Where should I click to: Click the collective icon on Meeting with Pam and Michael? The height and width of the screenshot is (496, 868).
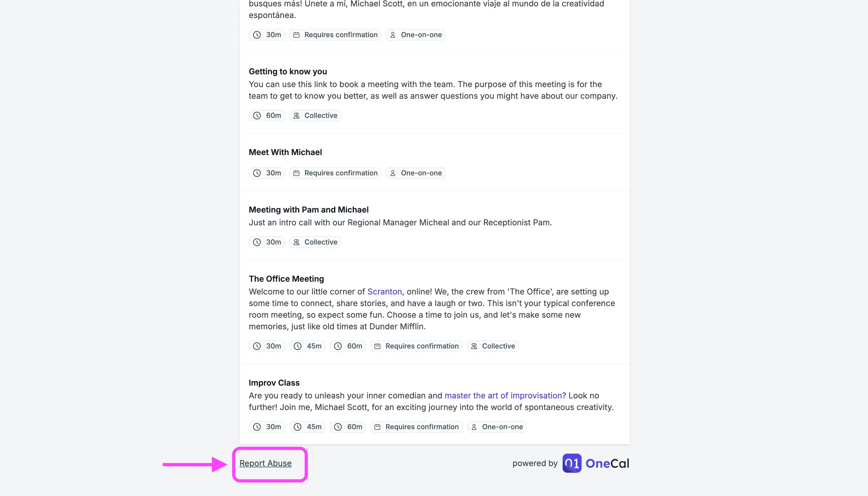(296, 242)
